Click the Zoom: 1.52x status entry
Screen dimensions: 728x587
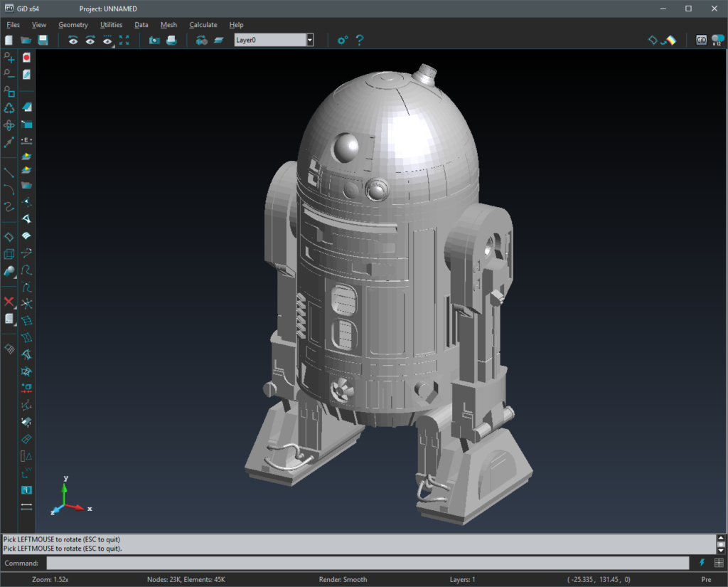pos(50,580)
